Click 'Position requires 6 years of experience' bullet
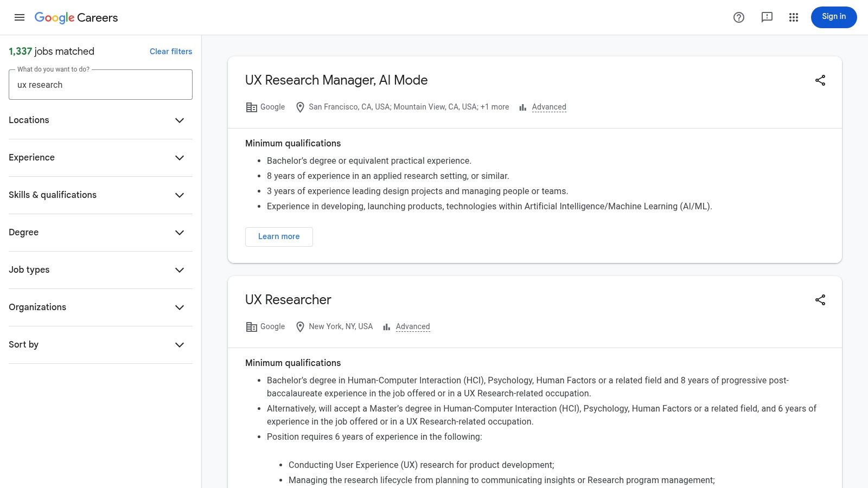 click(x=374, y=437)
